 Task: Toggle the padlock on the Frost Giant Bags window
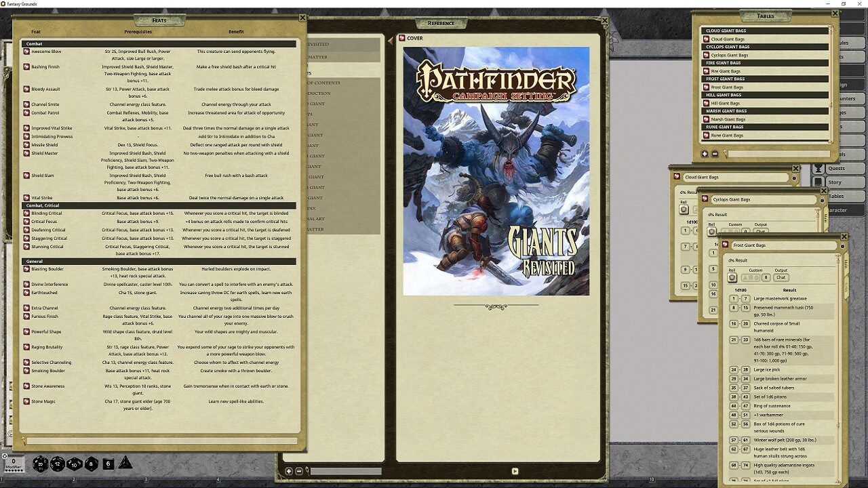pyautogui.click(x=842, y=245)
